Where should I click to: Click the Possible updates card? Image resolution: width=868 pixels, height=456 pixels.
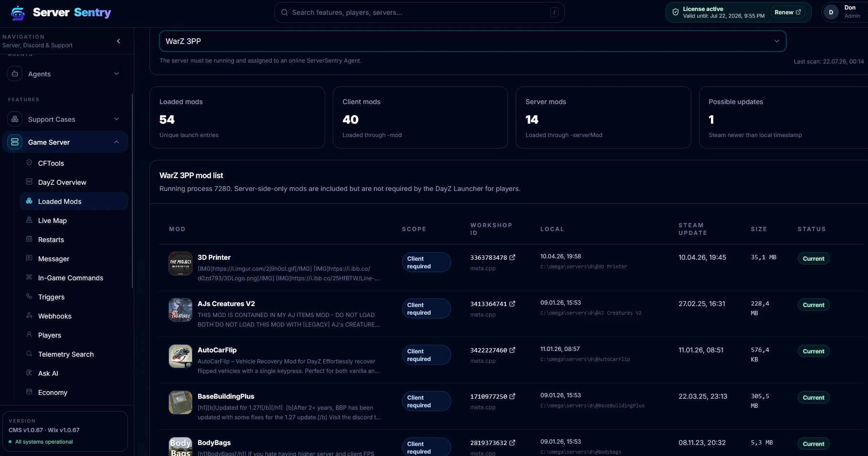tap(783, 117)
